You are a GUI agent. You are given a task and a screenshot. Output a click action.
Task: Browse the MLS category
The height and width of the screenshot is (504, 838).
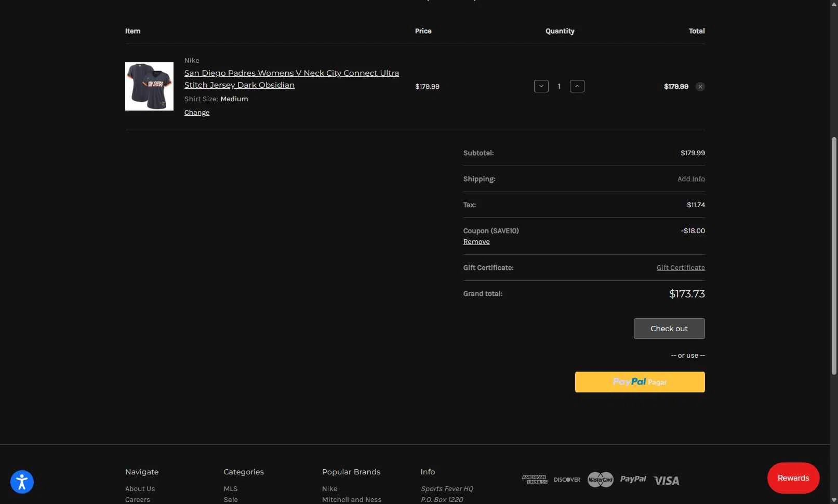(x=231, y=489)
